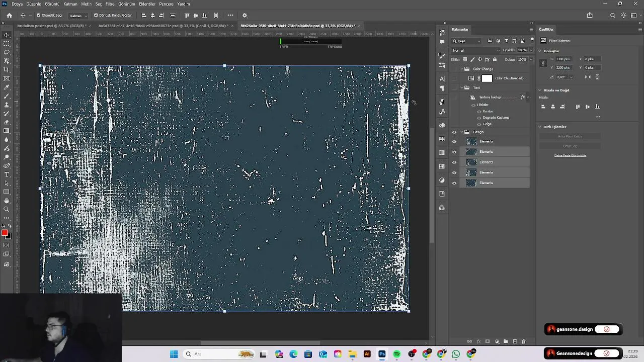Open the Normal blend mode dropdown

click(x=476, y=50)
